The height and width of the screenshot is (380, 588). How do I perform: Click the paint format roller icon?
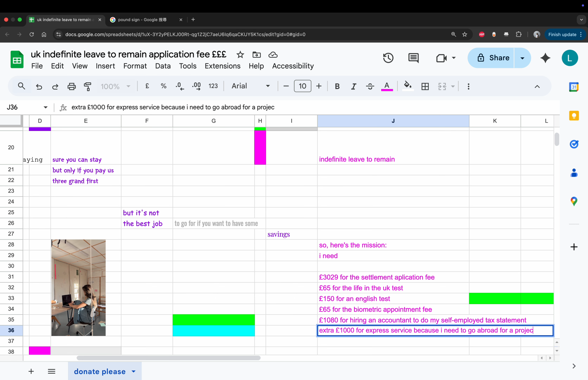(87, 86)
